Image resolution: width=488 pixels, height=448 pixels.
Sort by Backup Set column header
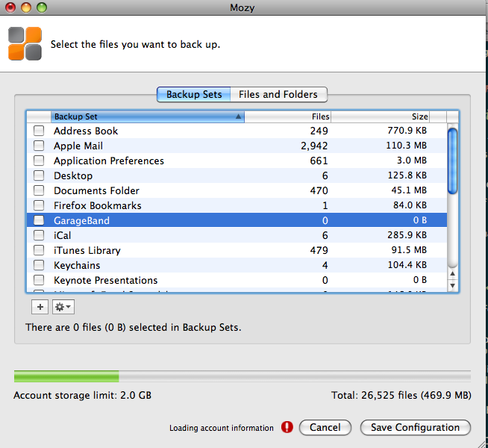tap(148, 116)
